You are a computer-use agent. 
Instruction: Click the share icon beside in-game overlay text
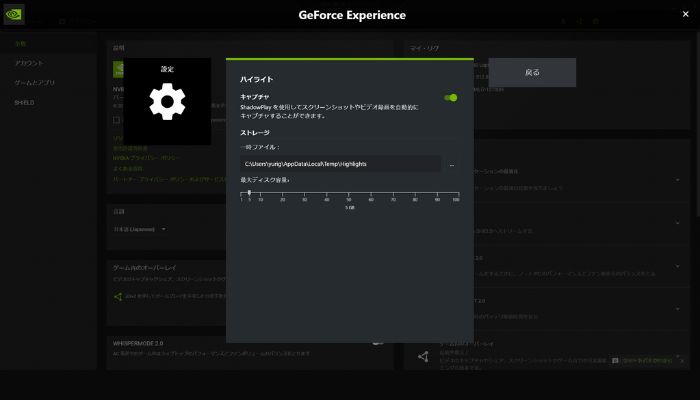coord(117,296)
